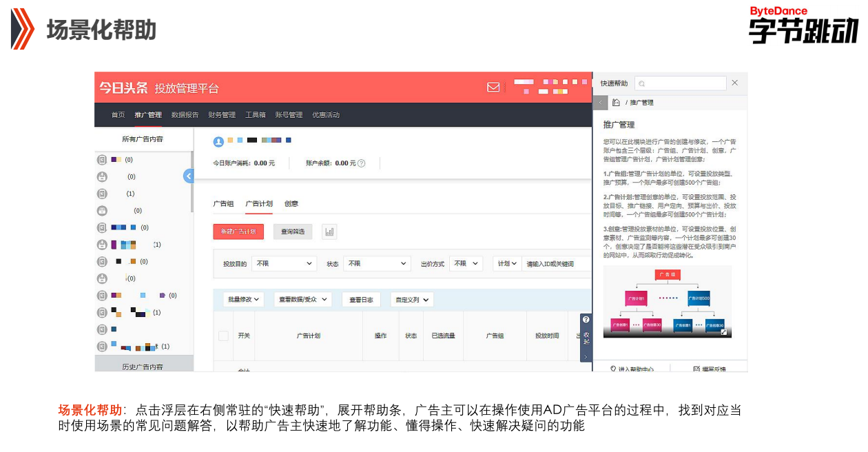Open the 投放目的 dropdown
Screen dimensions: 868x452
(x=284, y=263)
